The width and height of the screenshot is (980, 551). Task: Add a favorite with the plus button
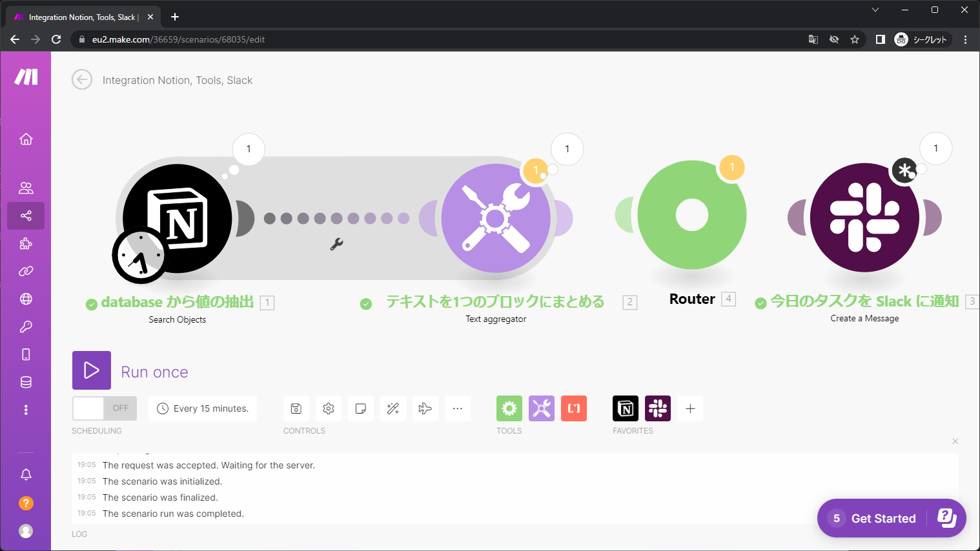pyautogui.click(x=690, y=408)
